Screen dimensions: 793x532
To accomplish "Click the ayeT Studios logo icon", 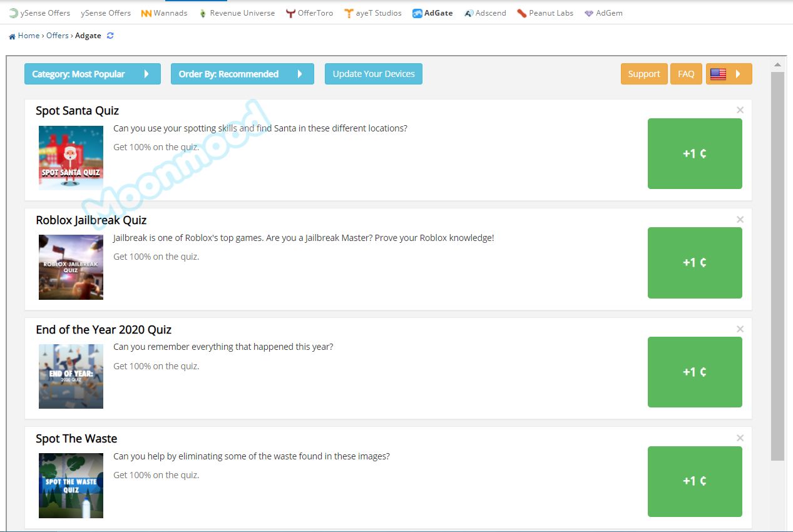I will click(349, 13).
